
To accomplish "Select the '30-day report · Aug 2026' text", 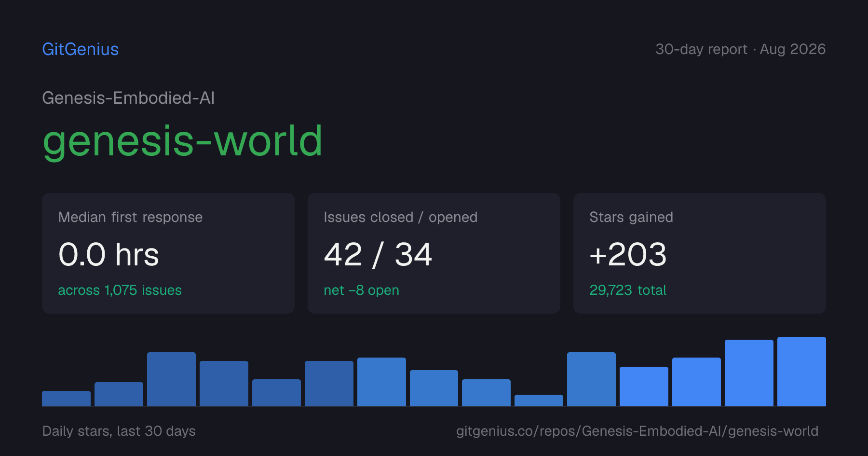I will (740, 49).
